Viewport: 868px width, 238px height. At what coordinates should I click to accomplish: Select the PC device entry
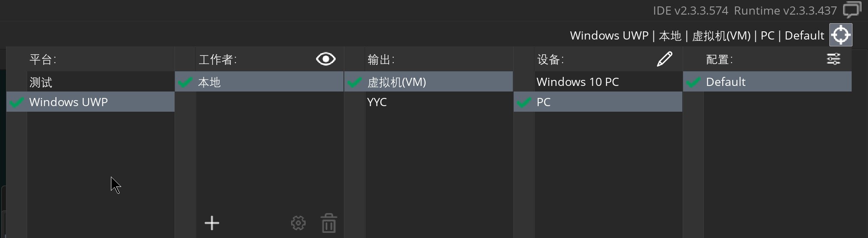point(543,102)
